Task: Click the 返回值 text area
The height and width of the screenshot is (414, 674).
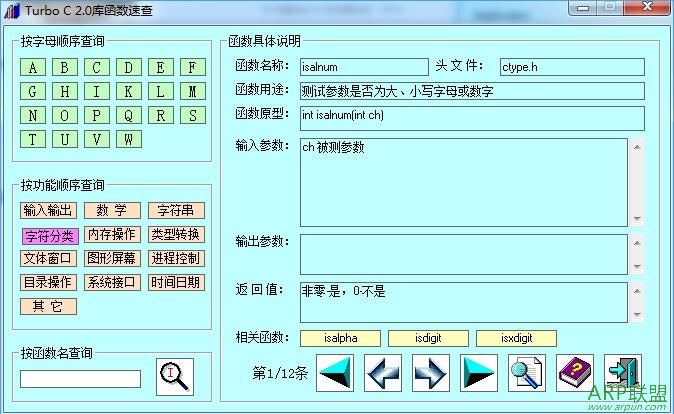Action: (464, 303)
